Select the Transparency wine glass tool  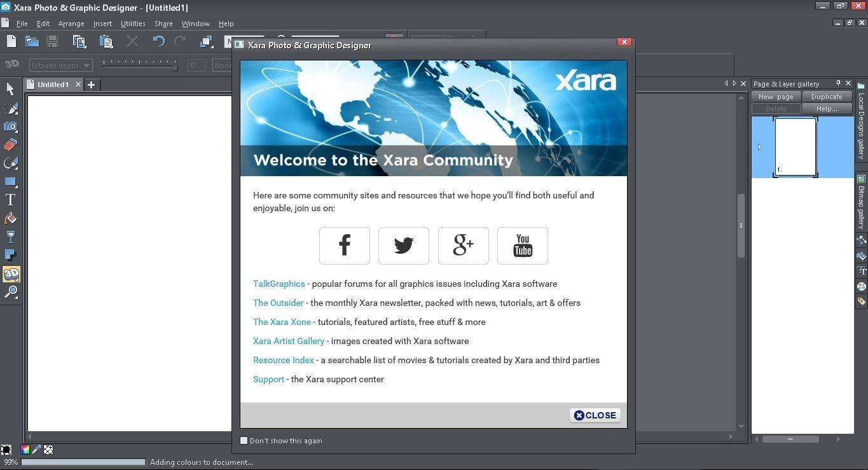(10, 237)
